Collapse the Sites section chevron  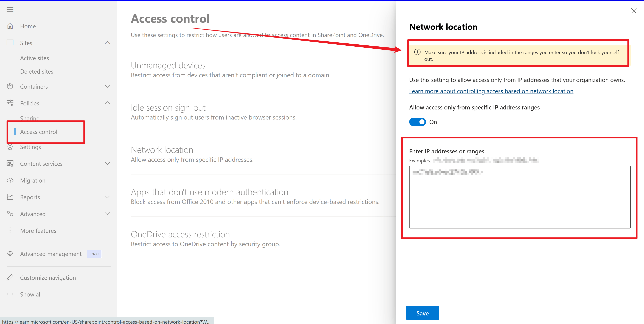[x=108, y=43]
